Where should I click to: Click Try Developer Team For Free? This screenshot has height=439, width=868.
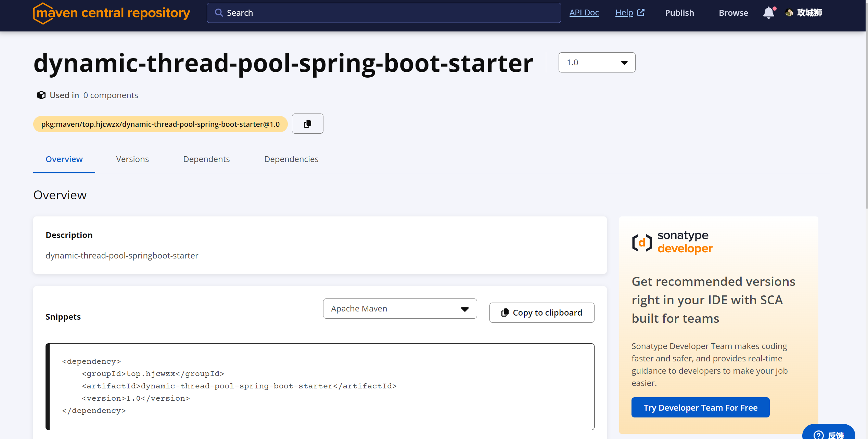[700, 408]
